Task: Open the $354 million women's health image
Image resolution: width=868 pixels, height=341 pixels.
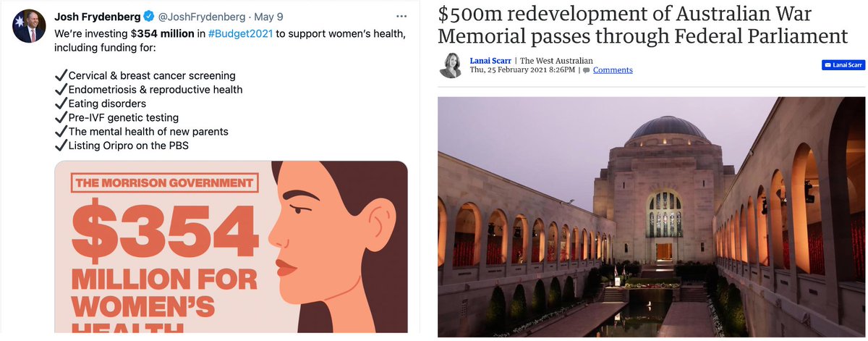Action: (231, 251)
